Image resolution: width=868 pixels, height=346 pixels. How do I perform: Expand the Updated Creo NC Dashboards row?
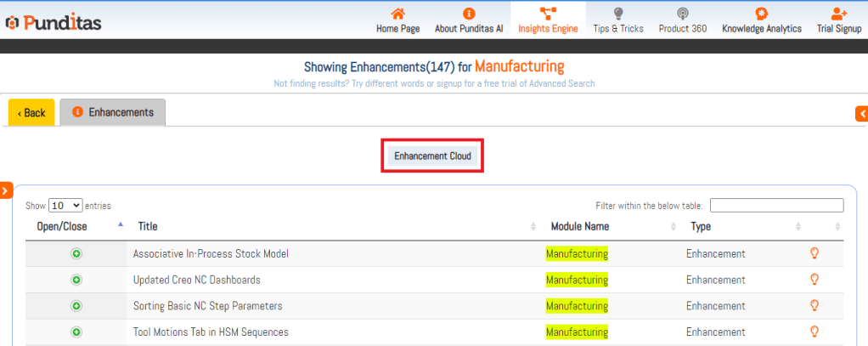[x=76, y=280]
